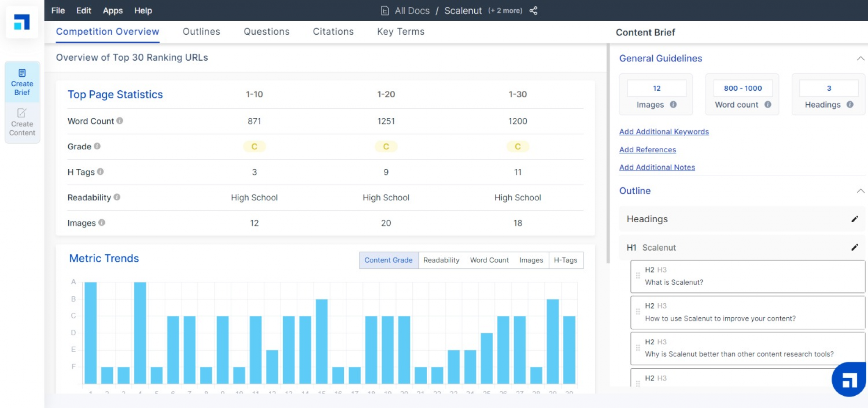This screenshot has height=408, width=868.
Task: Click the document icon before All Docs
Action: pyautogui.click(x=384, y=11)
